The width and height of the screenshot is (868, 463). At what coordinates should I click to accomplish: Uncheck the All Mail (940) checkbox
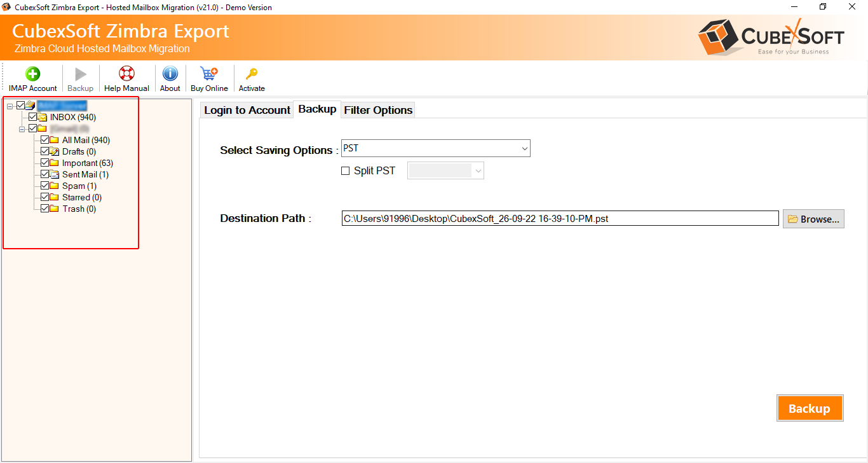click(45, 140)
